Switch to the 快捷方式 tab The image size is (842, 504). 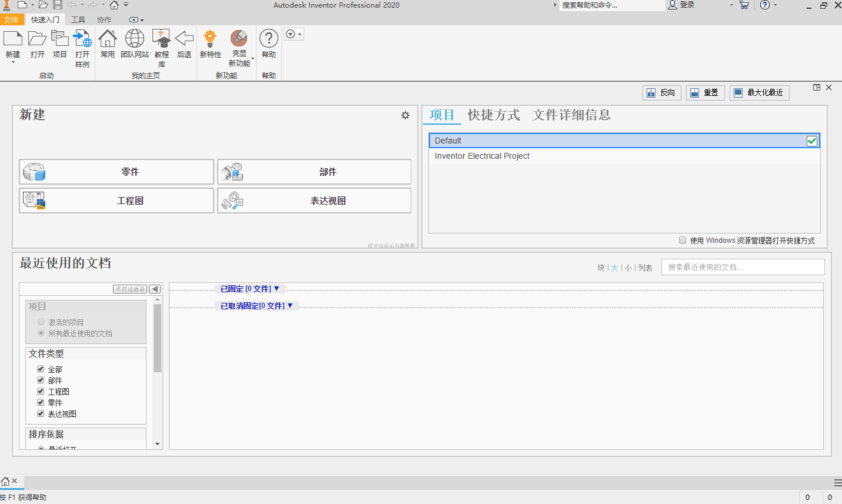coord(494,115)
